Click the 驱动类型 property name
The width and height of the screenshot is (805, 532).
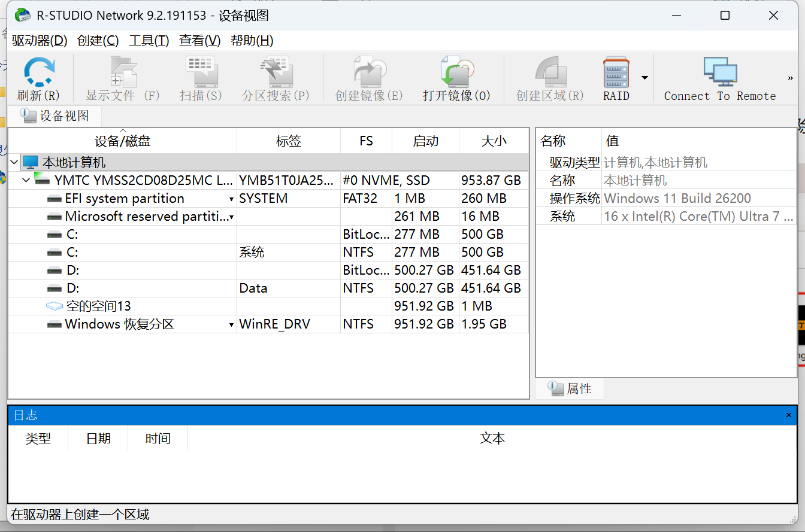coord(574,163)
